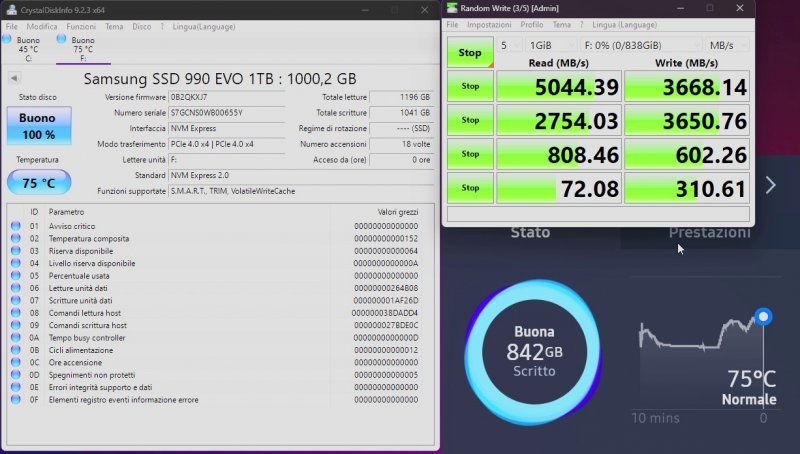Screen dimensions: 800x454
Task: Click the CrystalDiskInfo app icon in title bar
Action: pyautogui.click(x=11, y=10)
